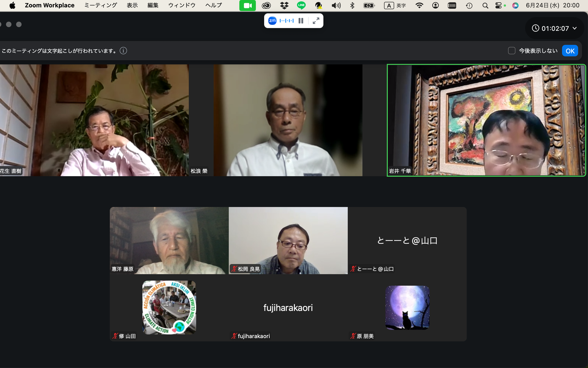
Task: Open the Zoom Workplace application menu
Action: click(50, 6)
